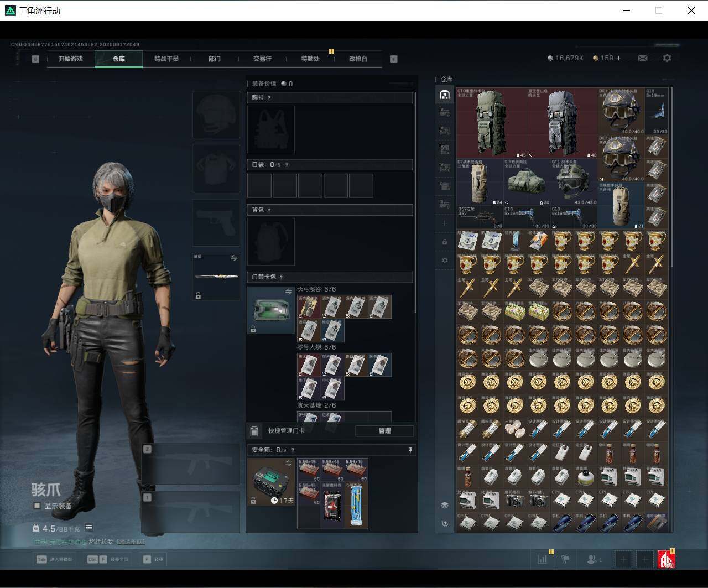Show help for 安全箱 section

293,450
